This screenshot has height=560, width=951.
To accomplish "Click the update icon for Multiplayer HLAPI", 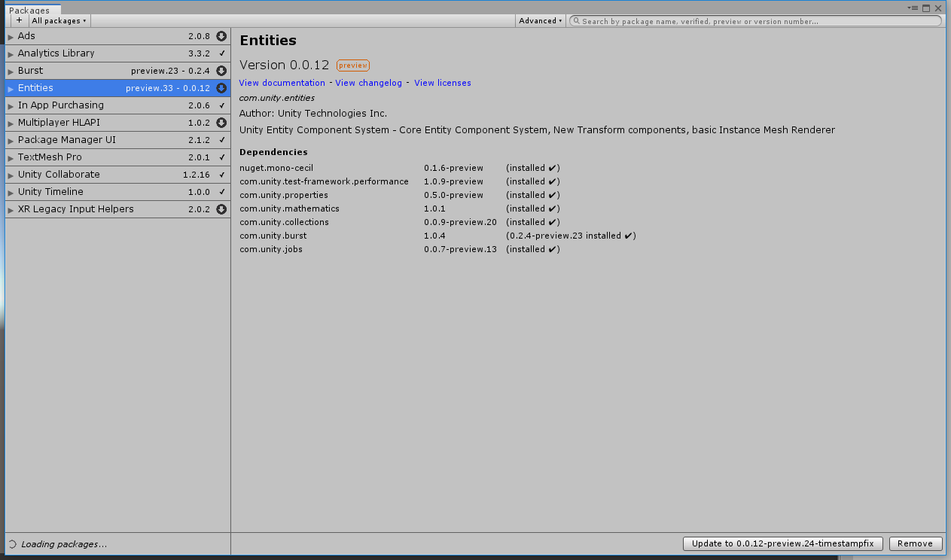I will point(221,122).
